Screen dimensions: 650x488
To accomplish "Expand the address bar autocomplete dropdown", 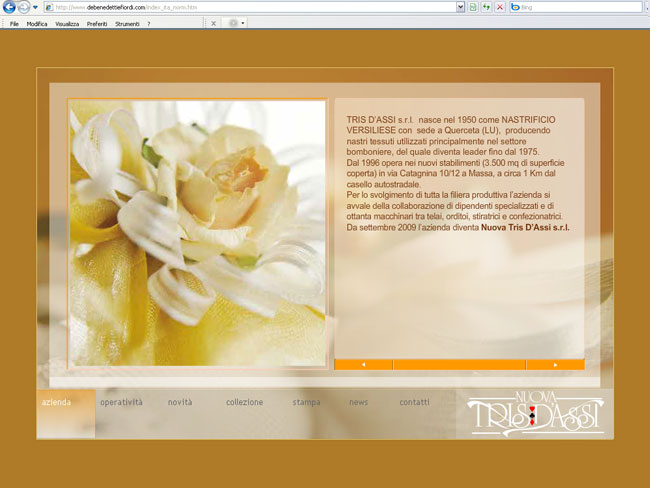I will (x=461, y=7).
